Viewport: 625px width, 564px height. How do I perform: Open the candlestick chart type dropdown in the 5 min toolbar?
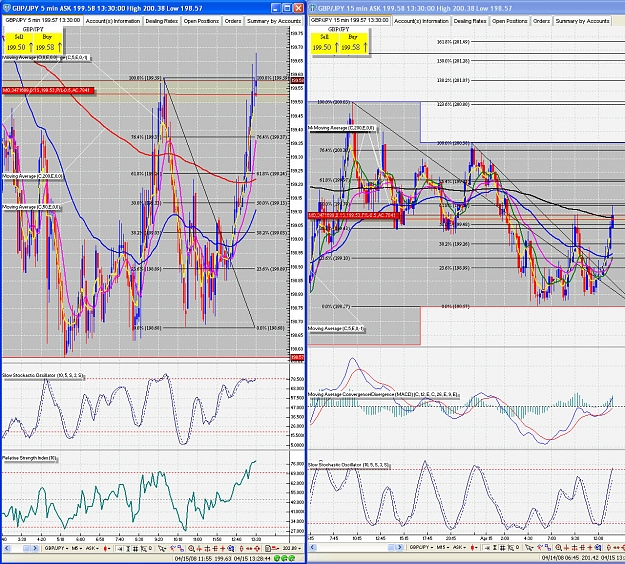pos(107,548)
